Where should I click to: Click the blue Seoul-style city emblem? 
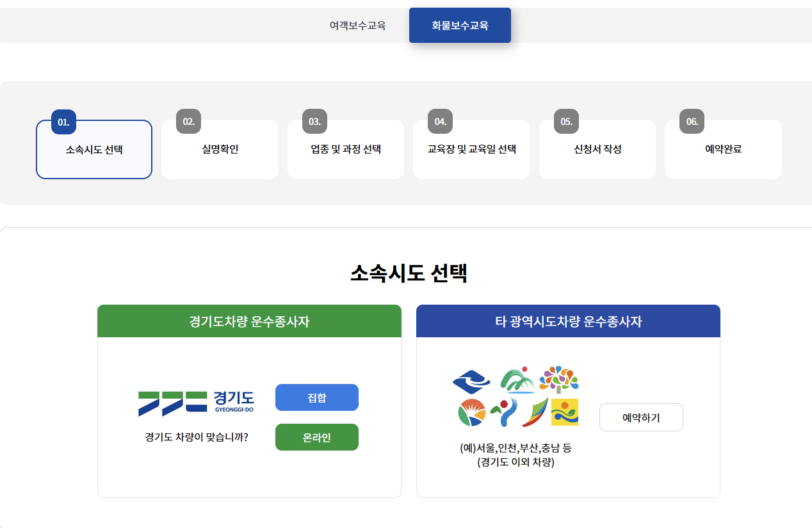point(471,383)
